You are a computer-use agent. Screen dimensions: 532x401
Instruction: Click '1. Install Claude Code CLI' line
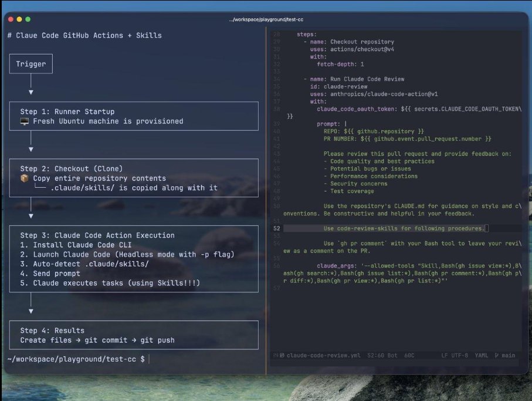pos(76,245)
